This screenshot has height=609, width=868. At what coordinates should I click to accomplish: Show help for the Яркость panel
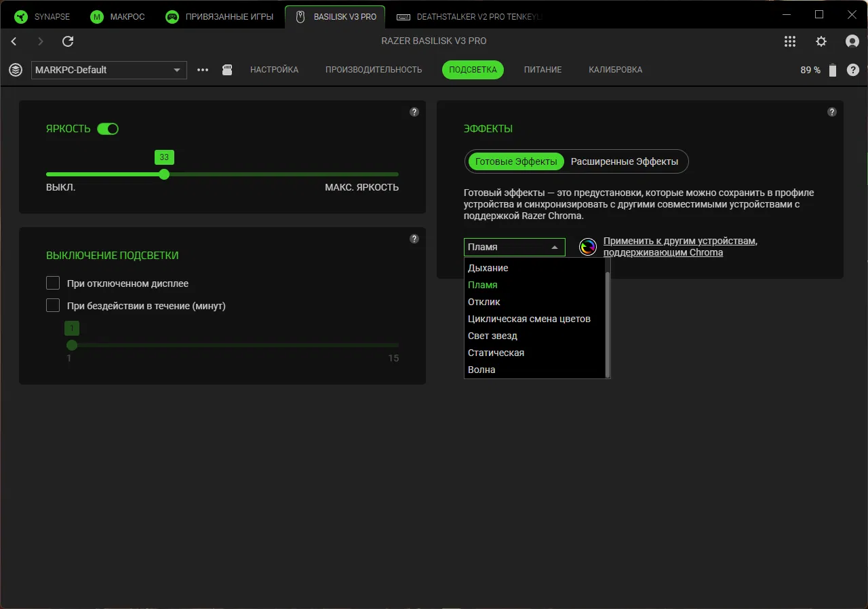(x=414, y=112)
